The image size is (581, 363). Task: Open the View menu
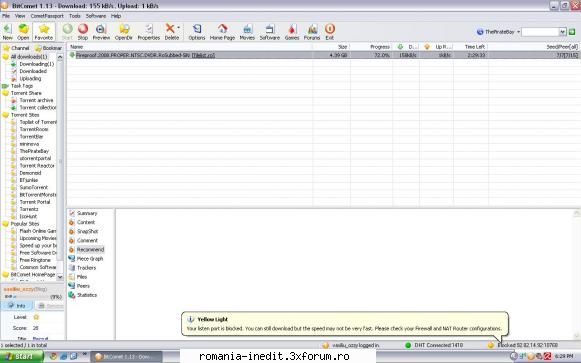20,16
